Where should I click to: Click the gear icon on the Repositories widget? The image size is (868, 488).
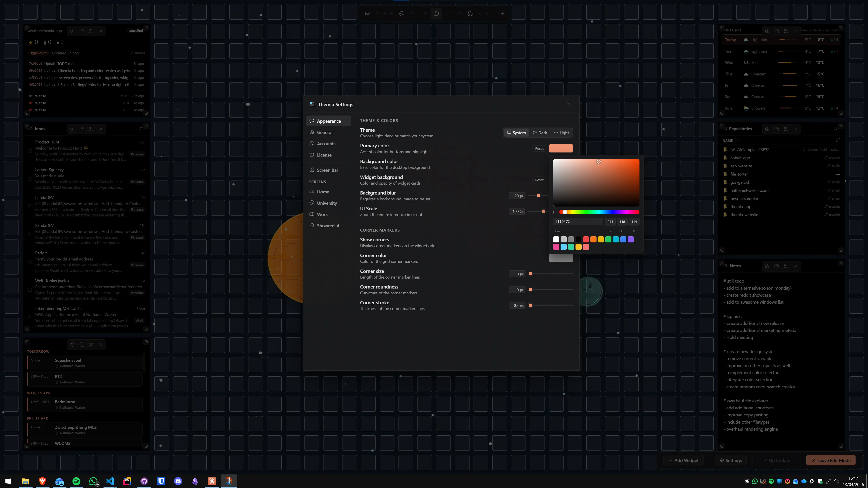(767, 129)
